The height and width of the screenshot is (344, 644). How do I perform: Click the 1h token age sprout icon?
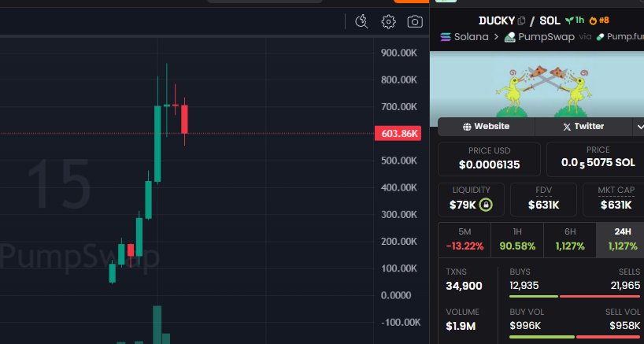coord(568,20)
